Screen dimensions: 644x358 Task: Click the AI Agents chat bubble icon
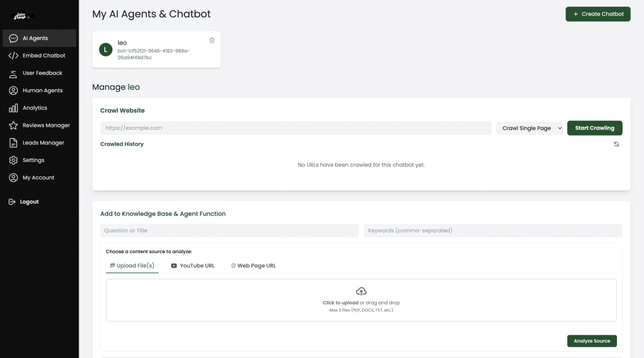(13, 38)
